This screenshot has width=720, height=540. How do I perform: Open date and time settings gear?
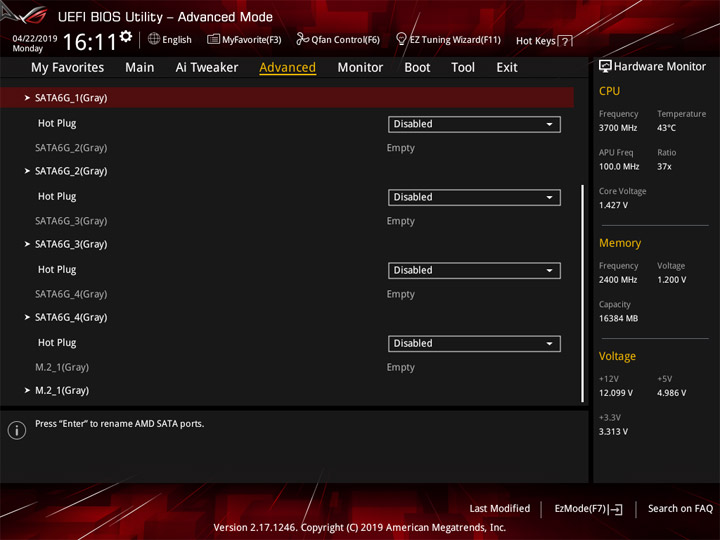(x=126, y=36)
